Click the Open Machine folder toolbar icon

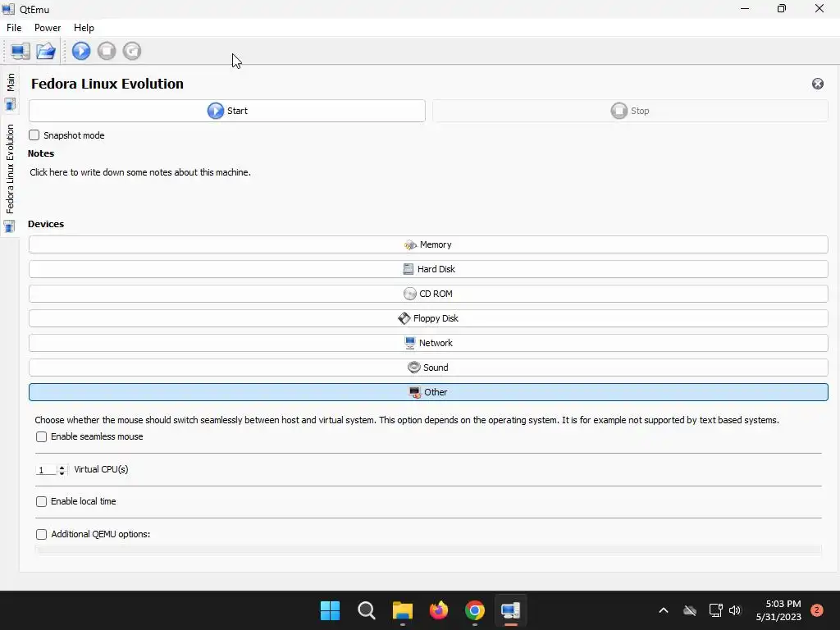coord(46,52)
